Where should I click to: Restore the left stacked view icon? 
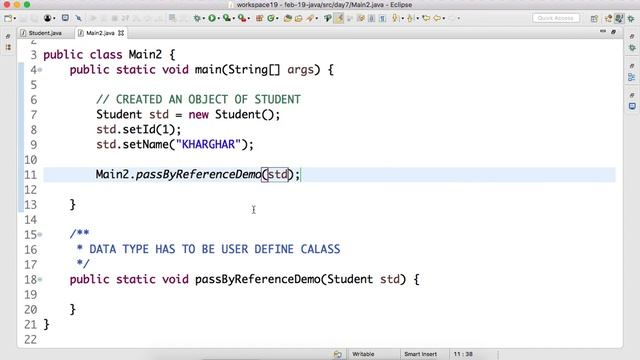[8, 36]
